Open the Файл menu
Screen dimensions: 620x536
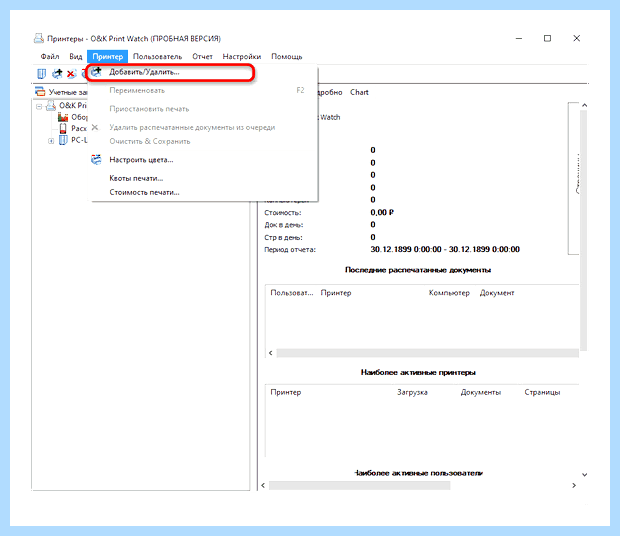[x=50, y=57]
